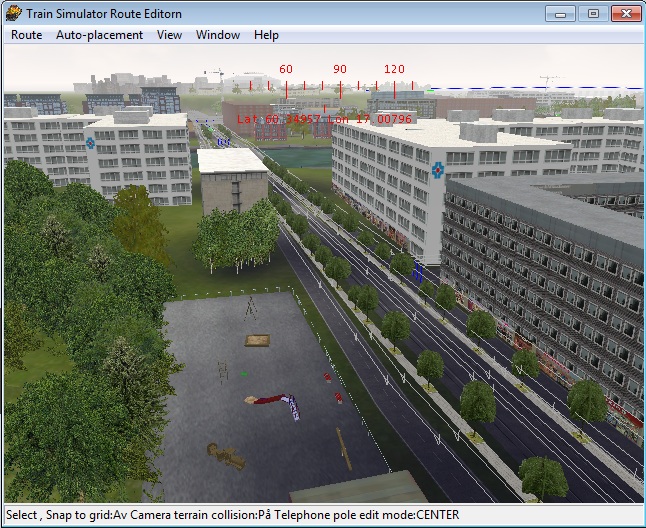Open the Auto-placement menu
The image size is (646, 528).
[x=99, y=35]
